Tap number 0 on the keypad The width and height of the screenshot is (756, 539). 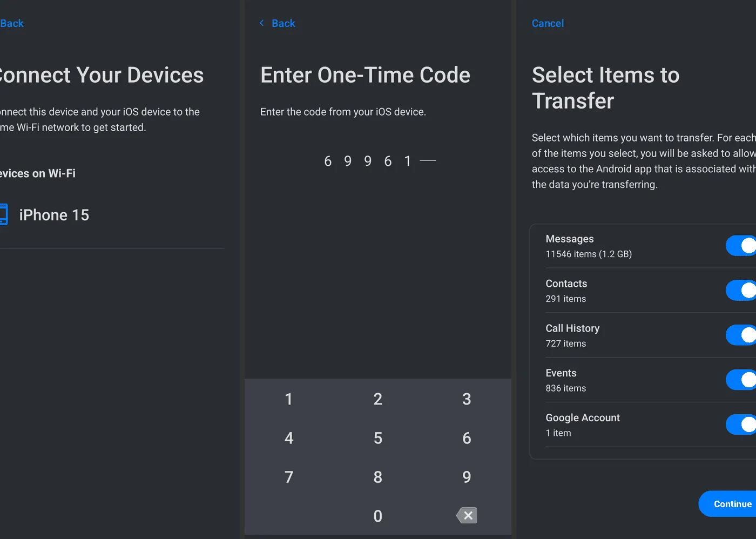coord(377,516)
